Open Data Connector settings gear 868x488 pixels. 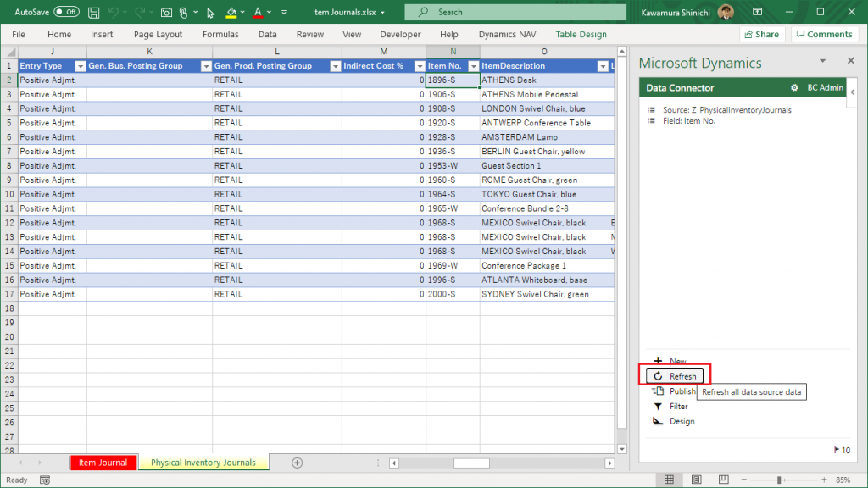click(794, 88)
